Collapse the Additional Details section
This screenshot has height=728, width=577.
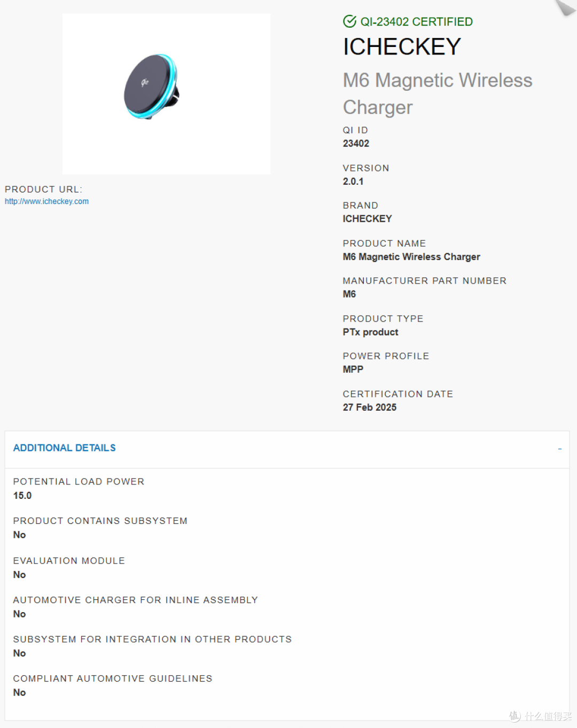[559, 449]
